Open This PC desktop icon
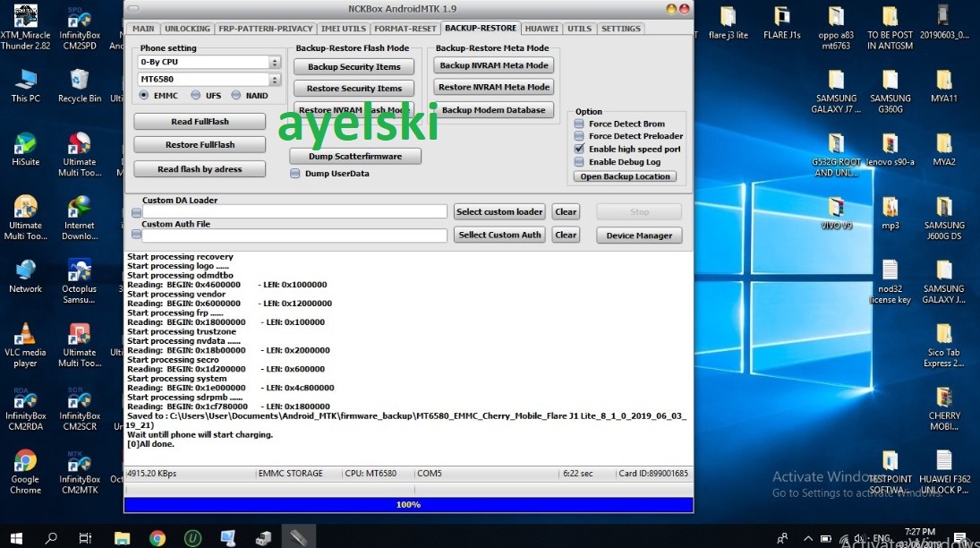The height and width of the screenshot is (548, 980). click(25, 86)
